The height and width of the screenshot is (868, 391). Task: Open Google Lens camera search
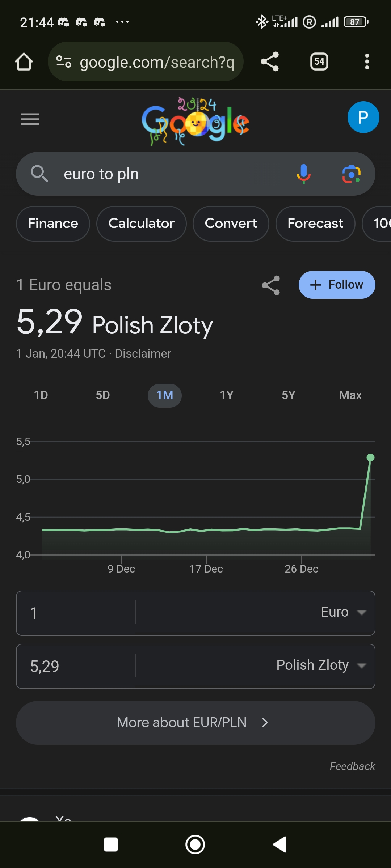point(351,174)
